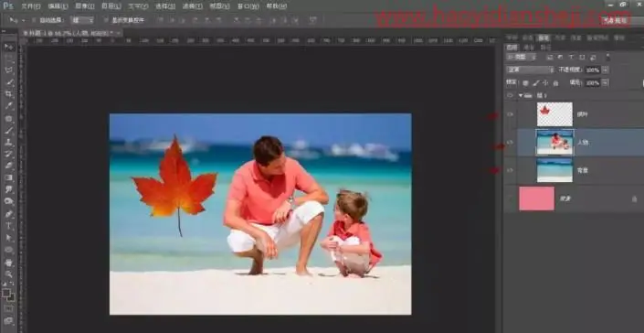Select the Gradient tool
Viewport: 644px width, 333px height.
pyautogui.click(x=8, y=178)
